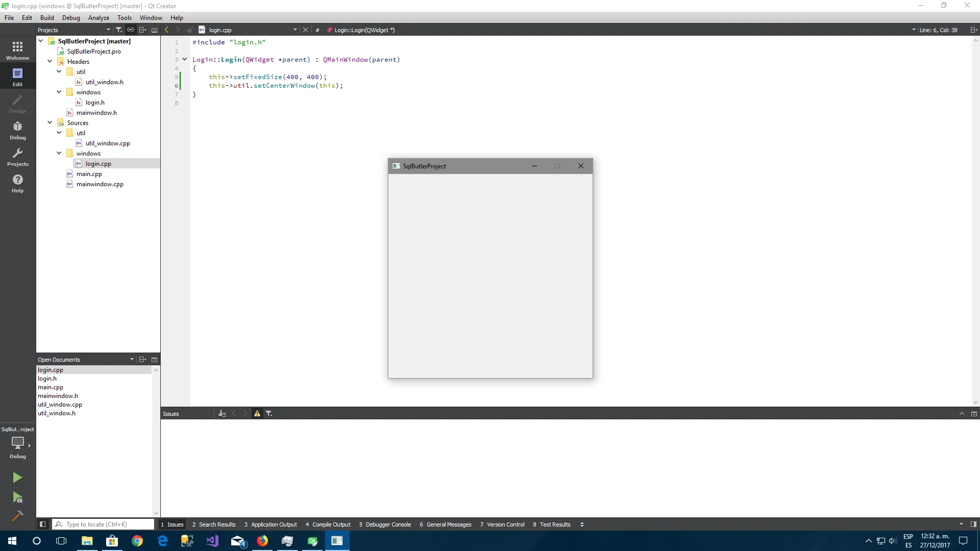Open Firefox from the Windows taskbar
The height and width of the screenshot is (551, 980).
pos(262,541)
